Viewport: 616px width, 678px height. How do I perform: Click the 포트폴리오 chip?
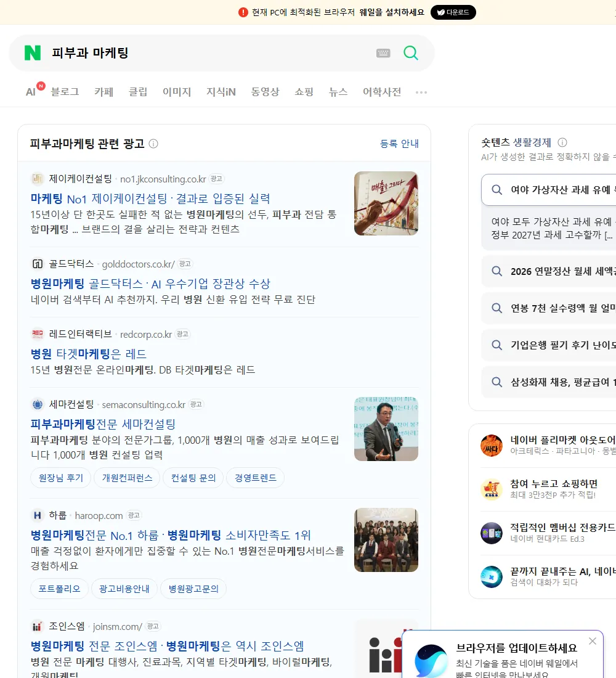[x=59, y=589]
